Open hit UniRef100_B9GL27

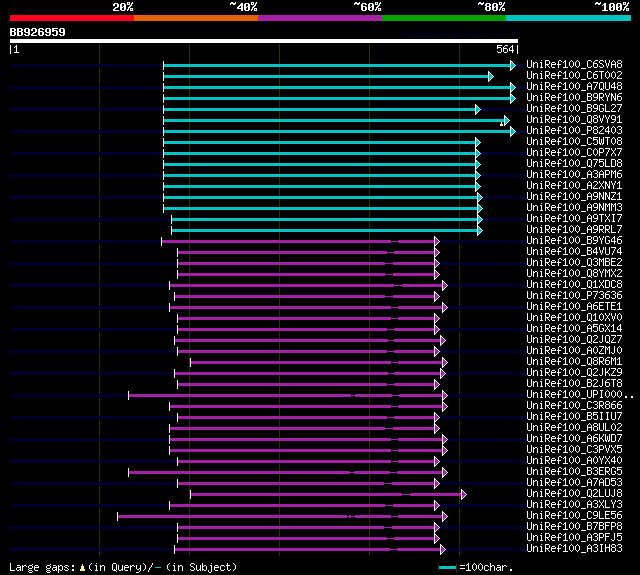pyautogui.click(x=574, y=109)
